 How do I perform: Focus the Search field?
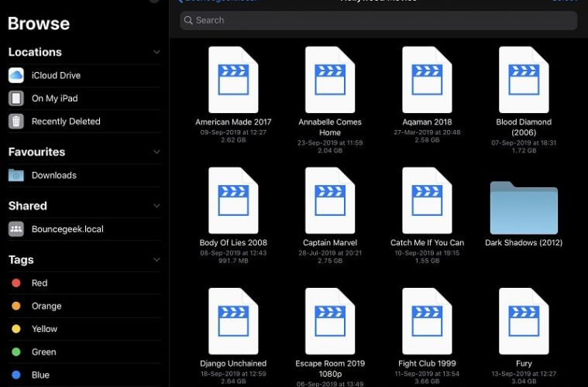378,20
